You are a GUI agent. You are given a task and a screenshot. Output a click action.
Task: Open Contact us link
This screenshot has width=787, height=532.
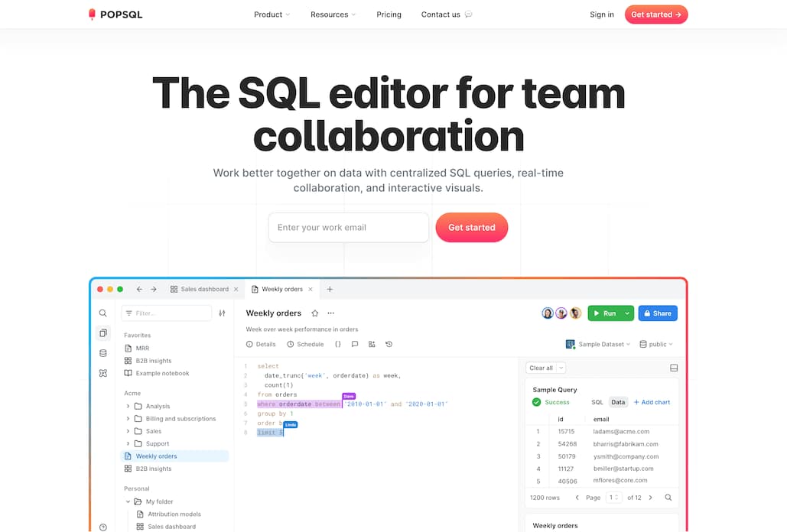[446, 15]
